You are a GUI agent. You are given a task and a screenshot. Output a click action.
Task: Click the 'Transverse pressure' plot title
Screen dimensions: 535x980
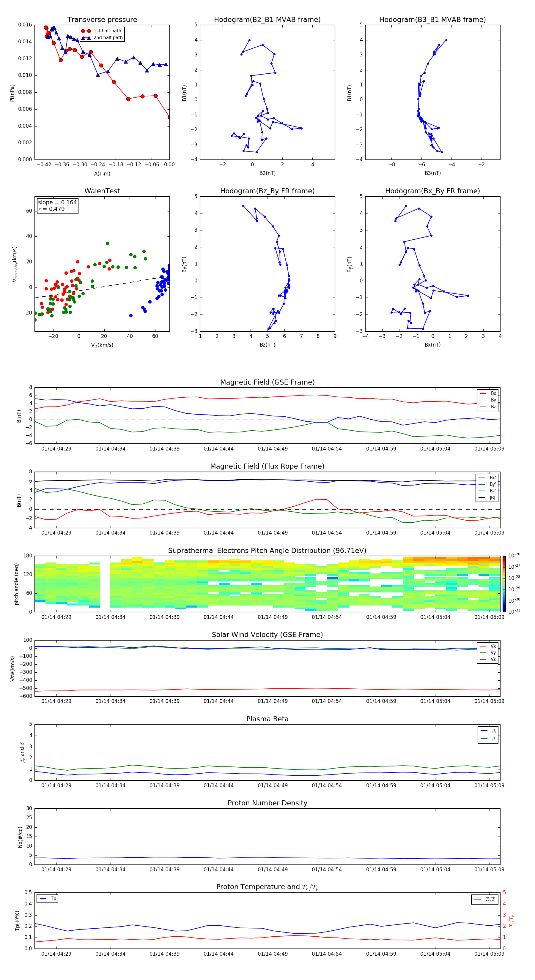tap(102, 20)
